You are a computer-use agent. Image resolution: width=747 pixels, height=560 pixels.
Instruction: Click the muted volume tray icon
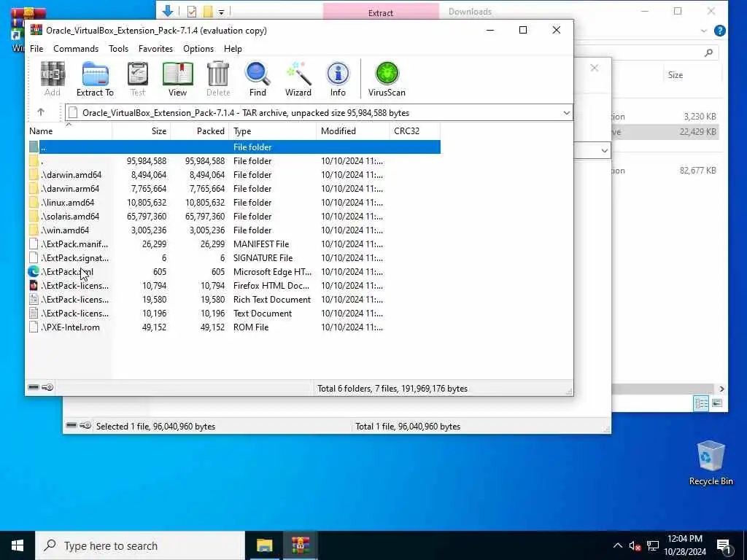[x=635, y=545]
